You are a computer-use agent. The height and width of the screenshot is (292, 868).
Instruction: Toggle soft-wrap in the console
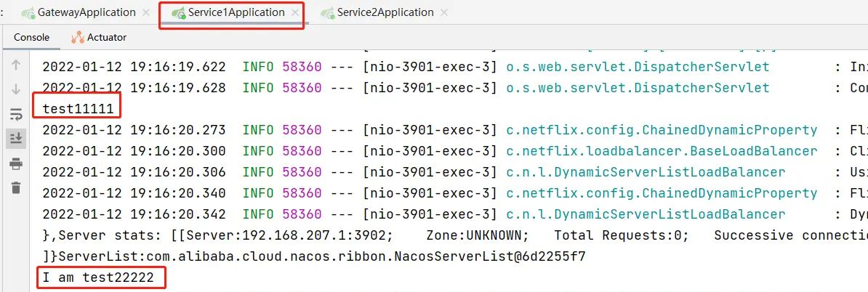[16, 115]
